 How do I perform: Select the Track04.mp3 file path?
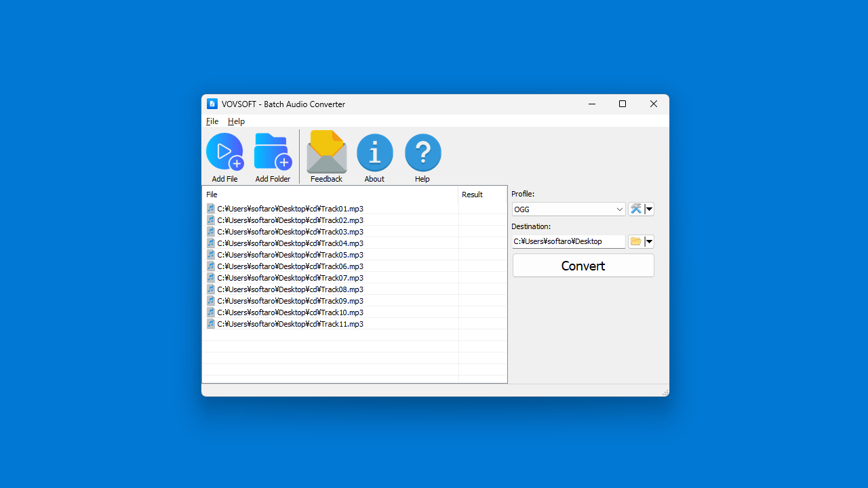click(x=290, y=243)
